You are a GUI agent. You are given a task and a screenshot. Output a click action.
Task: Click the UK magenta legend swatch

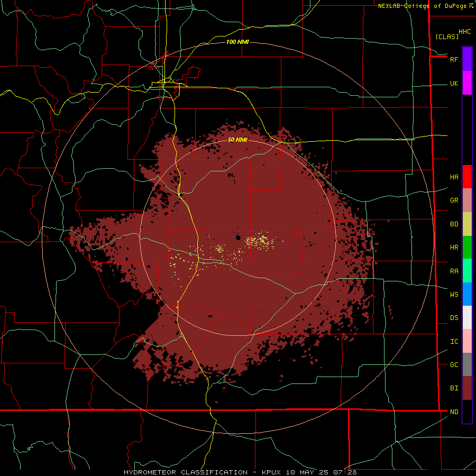tap(467, 83)
